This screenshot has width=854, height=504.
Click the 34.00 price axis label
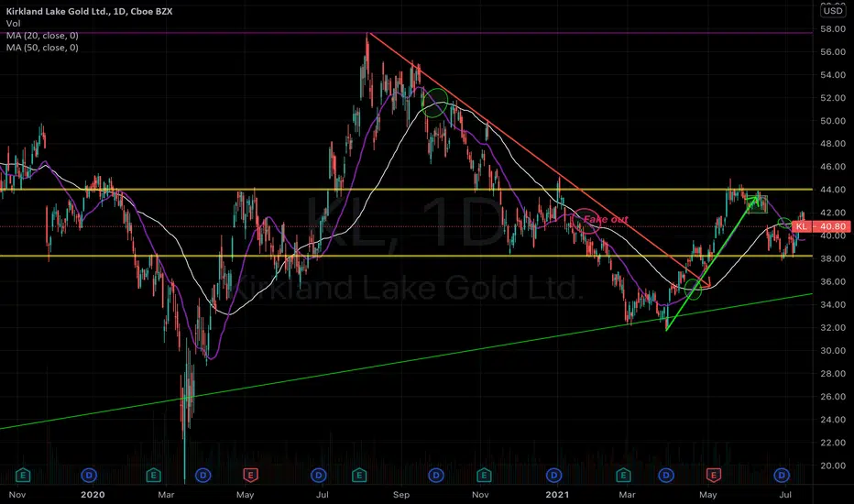tap(833, 304)
